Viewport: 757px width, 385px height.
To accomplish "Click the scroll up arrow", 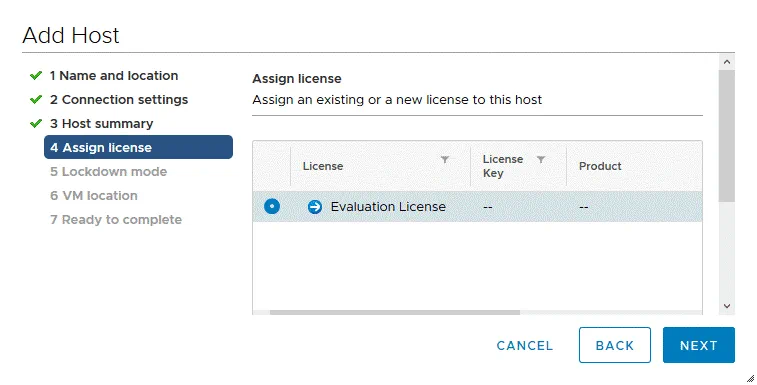I will (x=727, y=62).
